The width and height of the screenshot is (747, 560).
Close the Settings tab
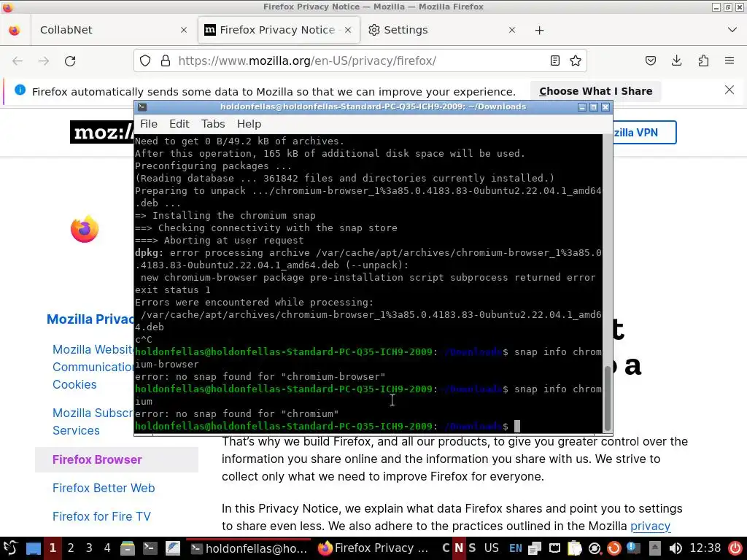(x=512, y=30)
